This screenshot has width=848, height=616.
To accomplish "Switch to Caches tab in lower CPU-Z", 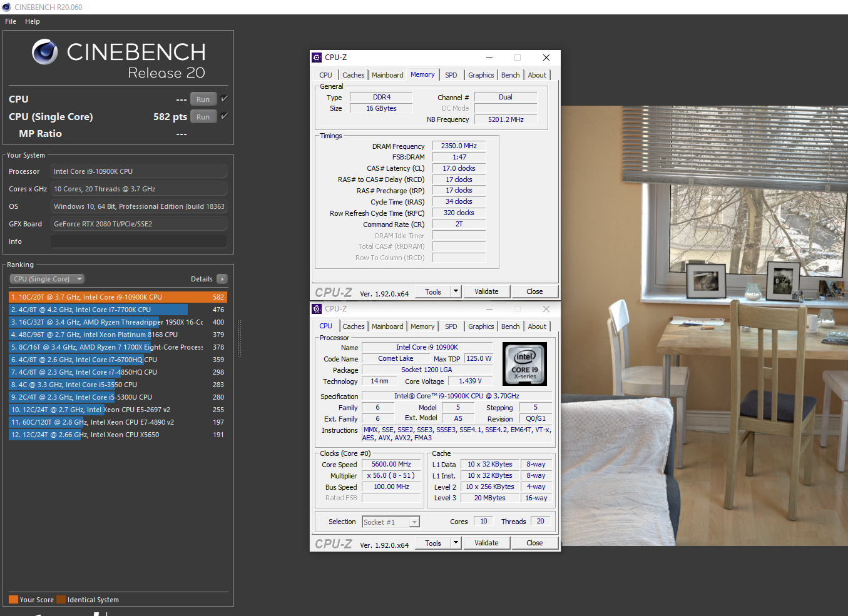I will (354, 326).
